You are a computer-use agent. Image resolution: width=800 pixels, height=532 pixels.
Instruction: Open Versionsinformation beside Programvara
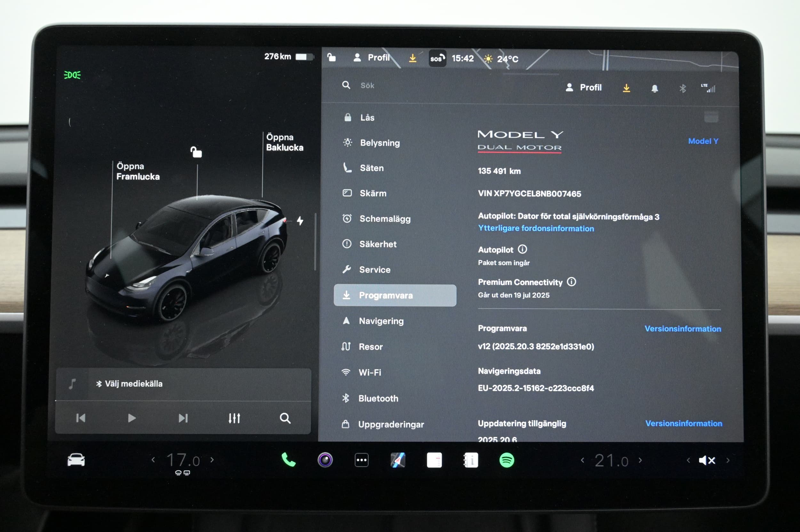[x=683, y=329]
